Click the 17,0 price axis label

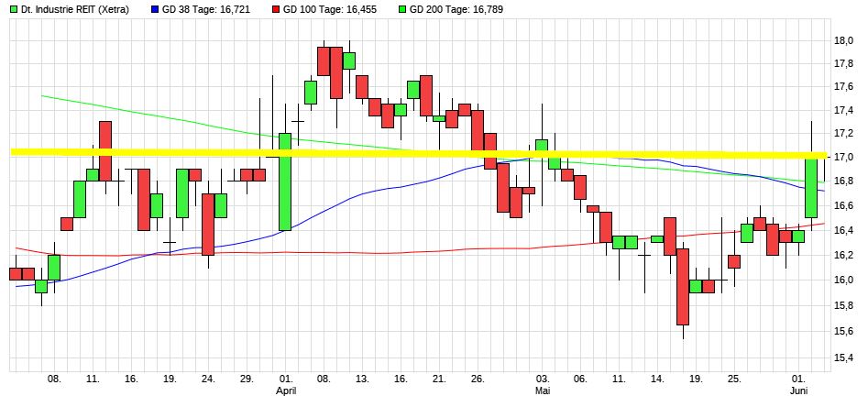point(843,158)
